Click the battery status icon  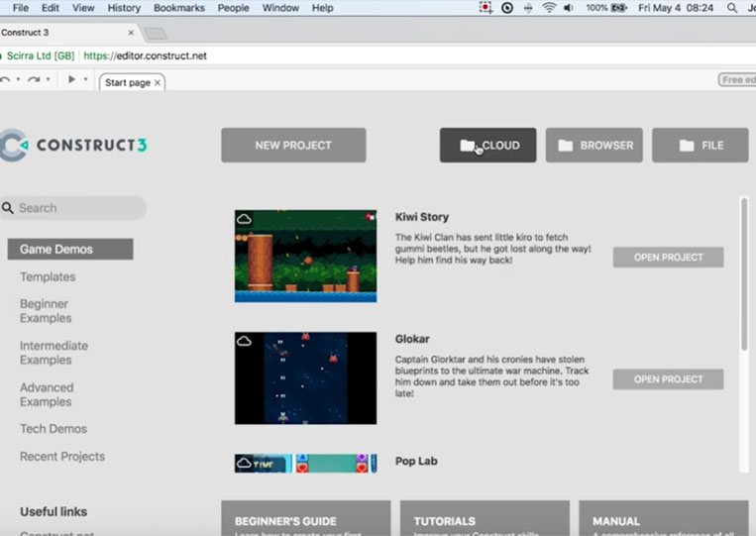click(619, 8)
